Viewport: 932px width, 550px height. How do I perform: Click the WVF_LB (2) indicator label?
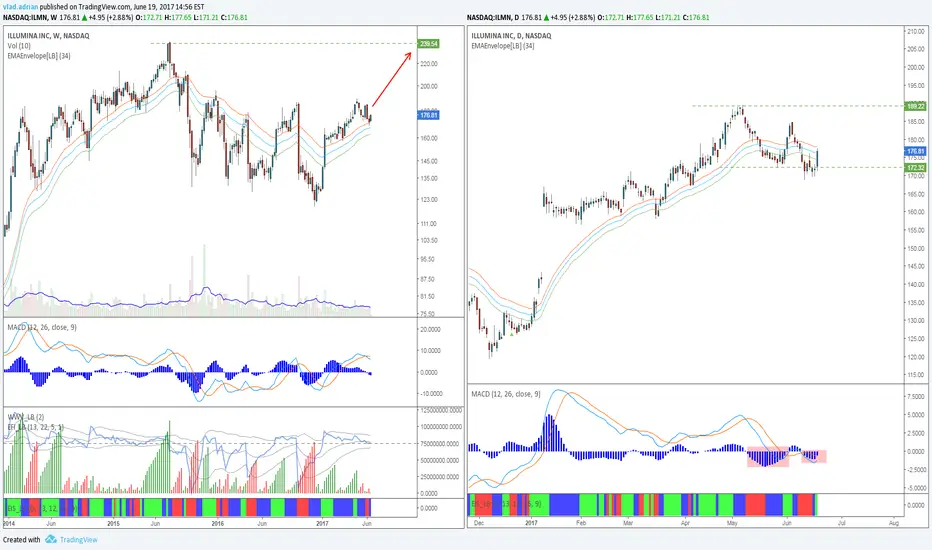26,417
